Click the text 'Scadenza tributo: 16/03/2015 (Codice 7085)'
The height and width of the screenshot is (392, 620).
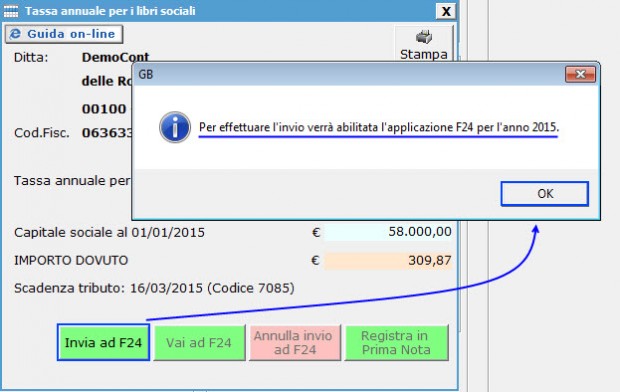(x=154, y=288)
